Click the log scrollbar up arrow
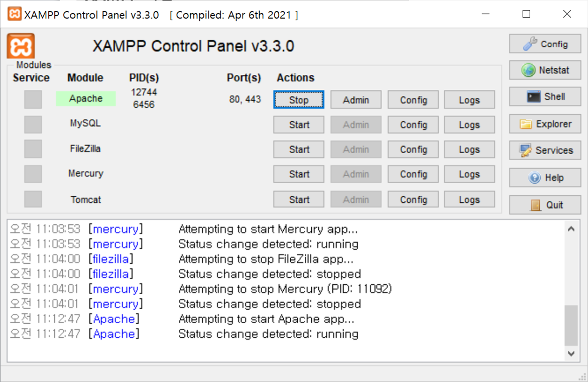This screenshot has width=588, height=382. (571, 229)
